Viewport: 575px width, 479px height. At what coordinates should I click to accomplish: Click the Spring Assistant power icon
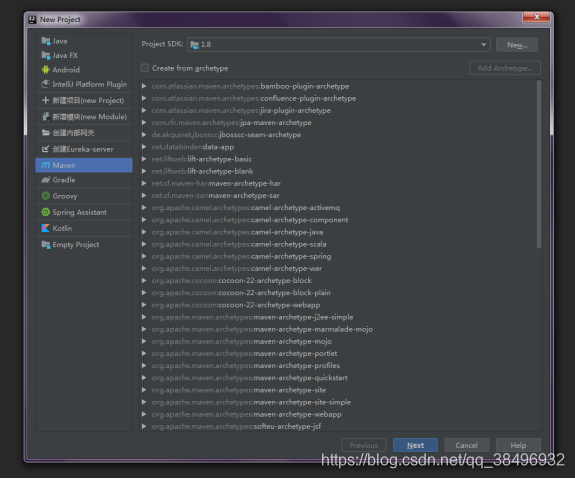(45, 212)
